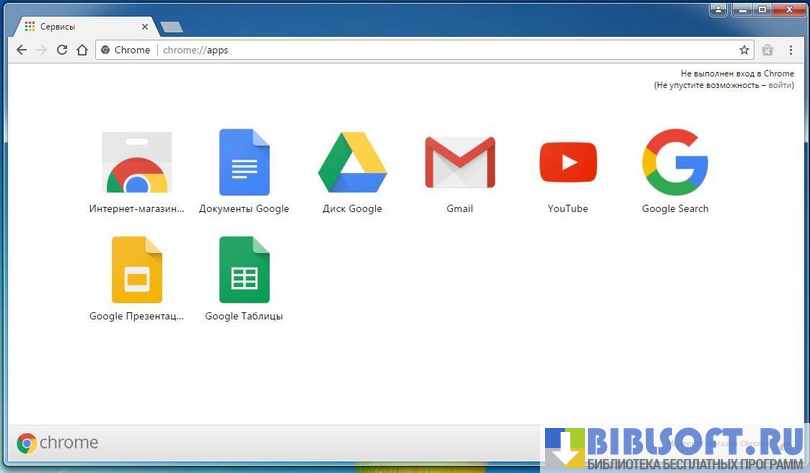Viewport: 810px width, 473px height.
Task: Open the Chrome three-dot menu
Action: [x=791, y=50]
